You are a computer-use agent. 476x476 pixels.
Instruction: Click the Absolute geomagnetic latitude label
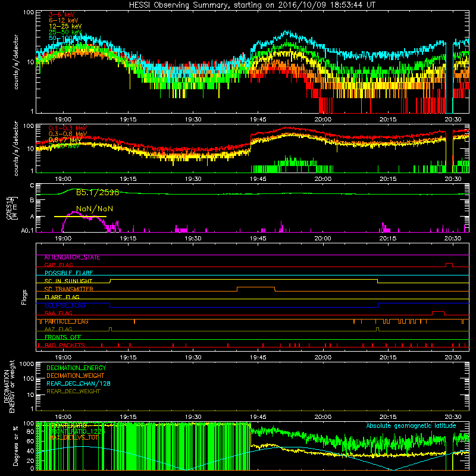411,426
